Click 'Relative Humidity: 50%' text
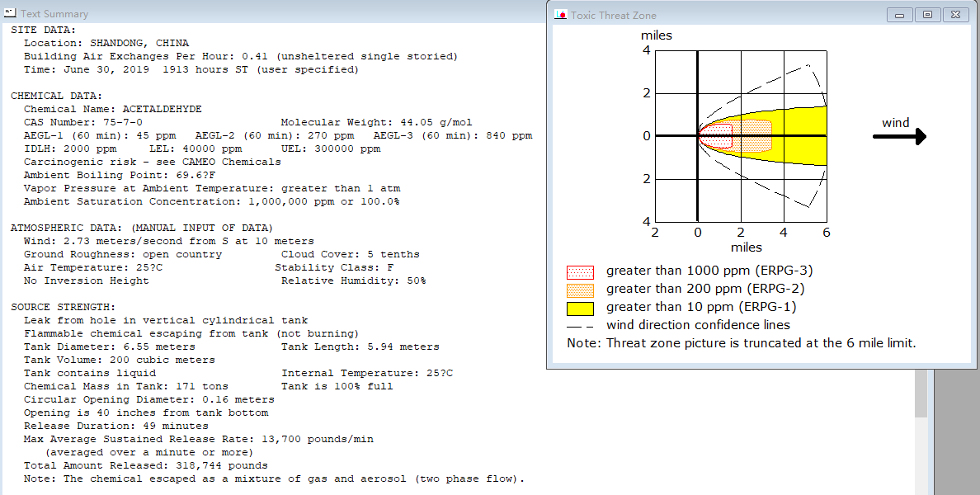 [x=354, y=280]
